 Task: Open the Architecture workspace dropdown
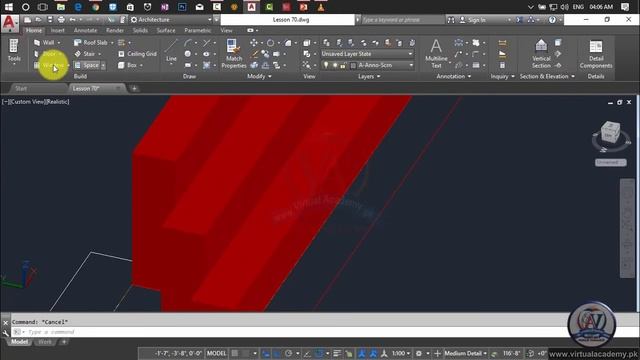pos(171,20)
